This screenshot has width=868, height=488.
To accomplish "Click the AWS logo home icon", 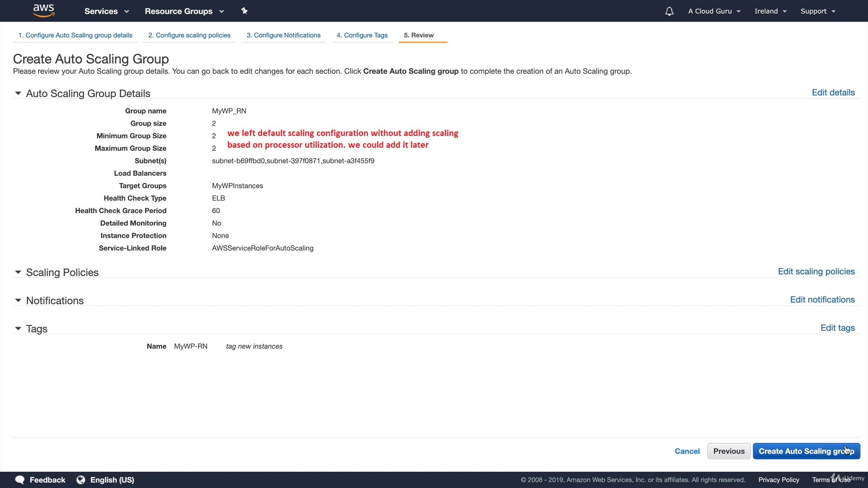I will pyautogui.click(x=43, y=10).
